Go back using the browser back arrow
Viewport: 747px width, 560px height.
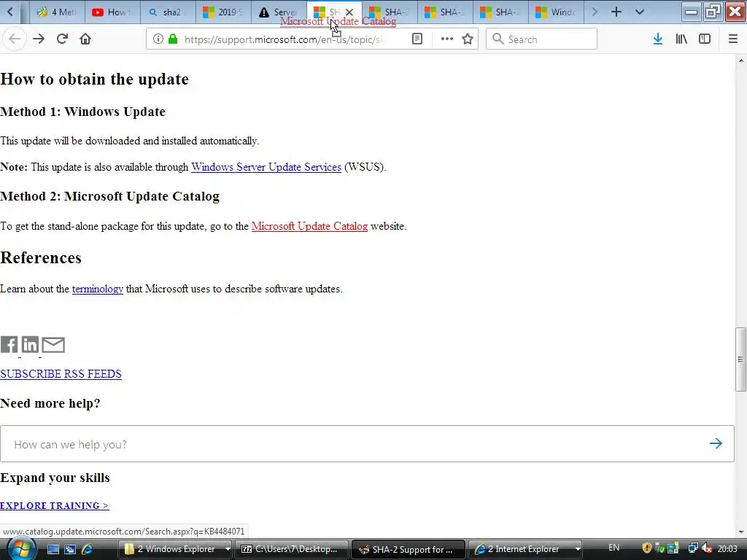(15, 39)
